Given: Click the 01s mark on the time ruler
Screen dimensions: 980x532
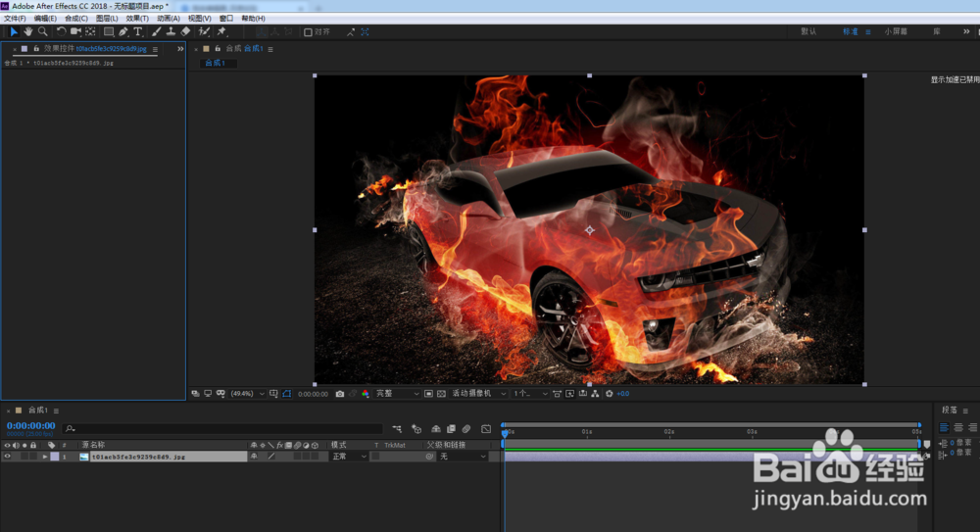Looking at the screenshot, I should (x=587, y=432).
